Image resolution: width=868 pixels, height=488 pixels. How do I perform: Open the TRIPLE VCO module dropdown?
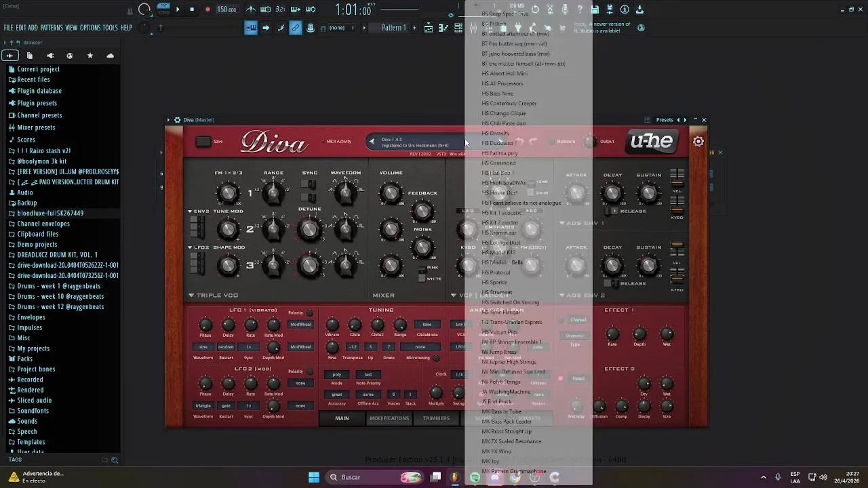[213, 296]
